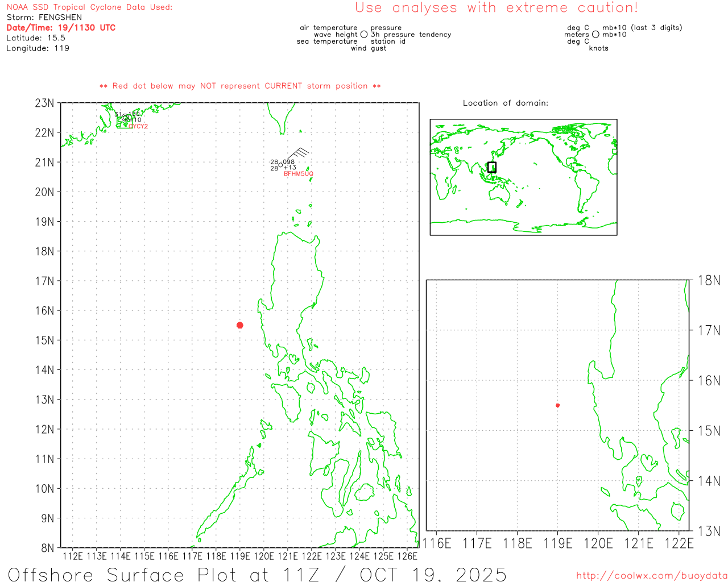Click the 'Location of domain:' heading

point(505,103)
